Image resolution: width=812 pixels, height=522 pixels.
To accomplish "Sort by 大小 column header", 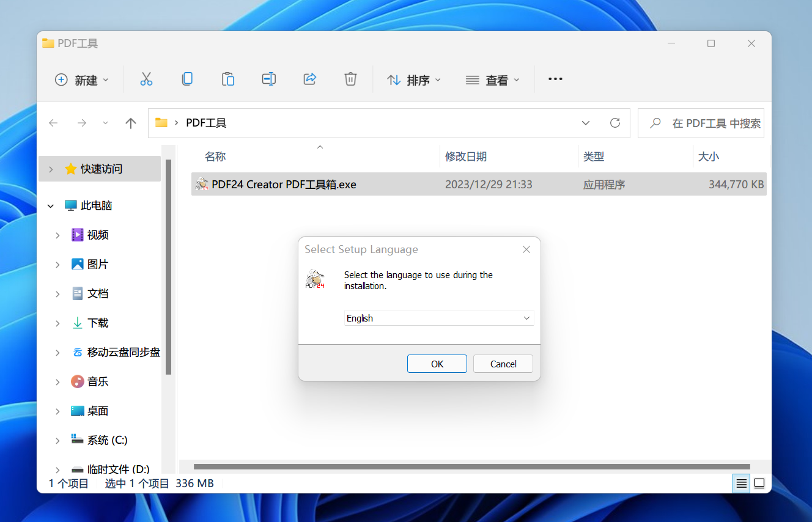I will click(709, 156).
